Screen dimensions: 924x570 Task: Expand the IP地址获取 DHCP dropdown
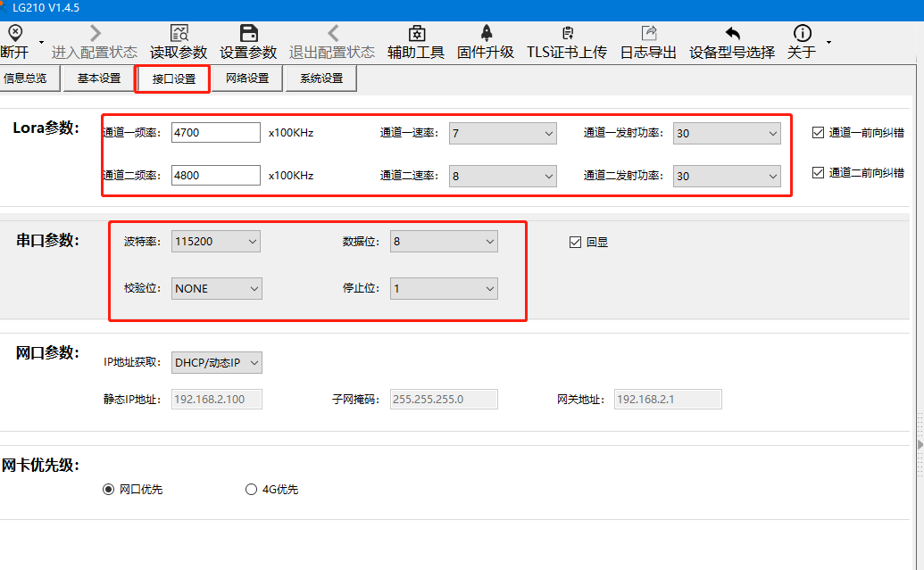pyautogui.click(x=217, y=362)
